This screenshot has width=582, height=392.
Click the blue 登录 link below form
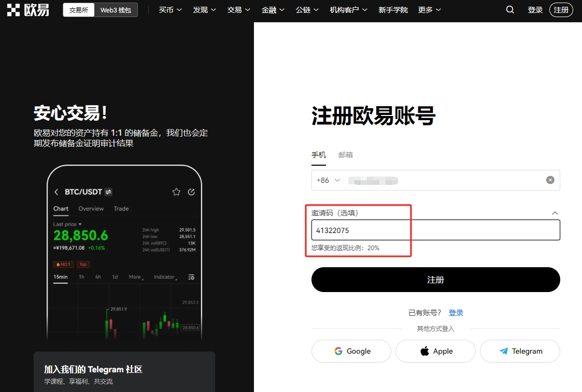pos(456,313)
